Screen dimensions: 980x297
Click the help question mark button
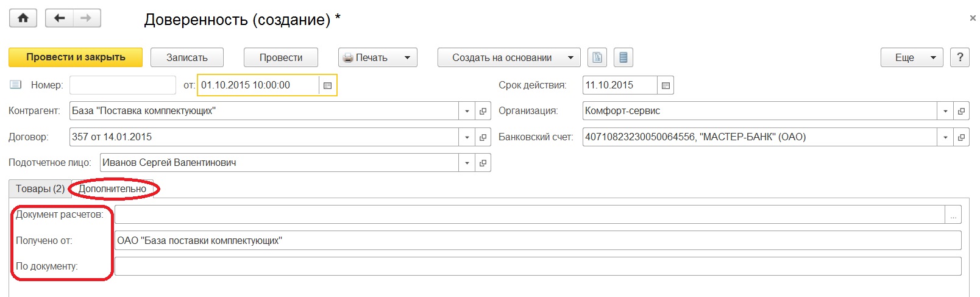(x=960, y=57)
